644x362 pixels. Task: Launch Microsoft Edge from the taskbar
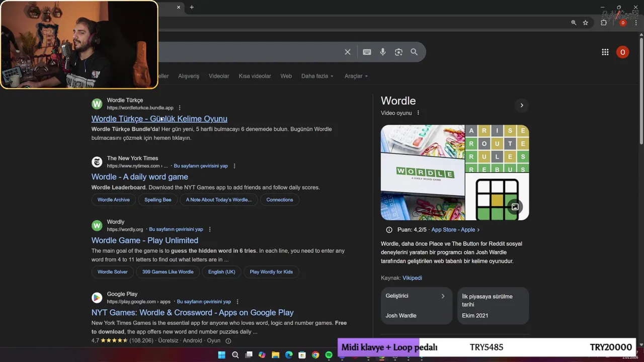tap(289, 355)
